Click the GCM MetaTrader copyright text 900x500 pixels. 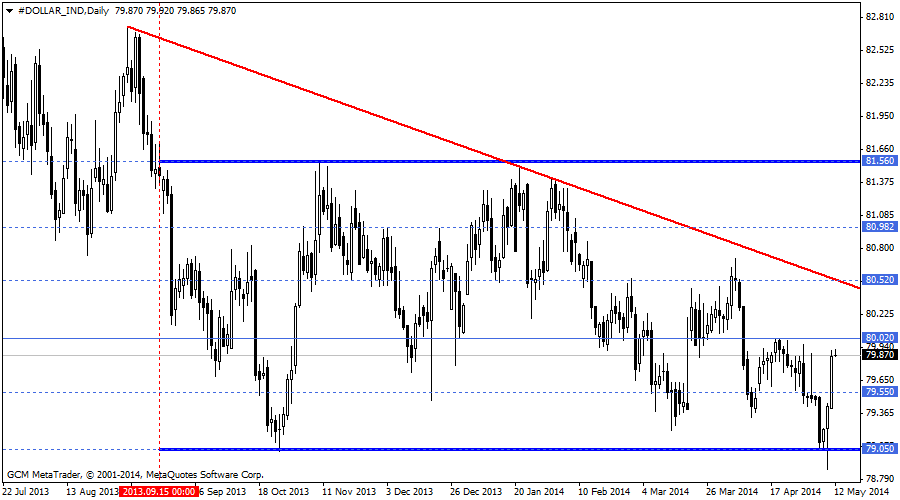[x=135, y=474]
